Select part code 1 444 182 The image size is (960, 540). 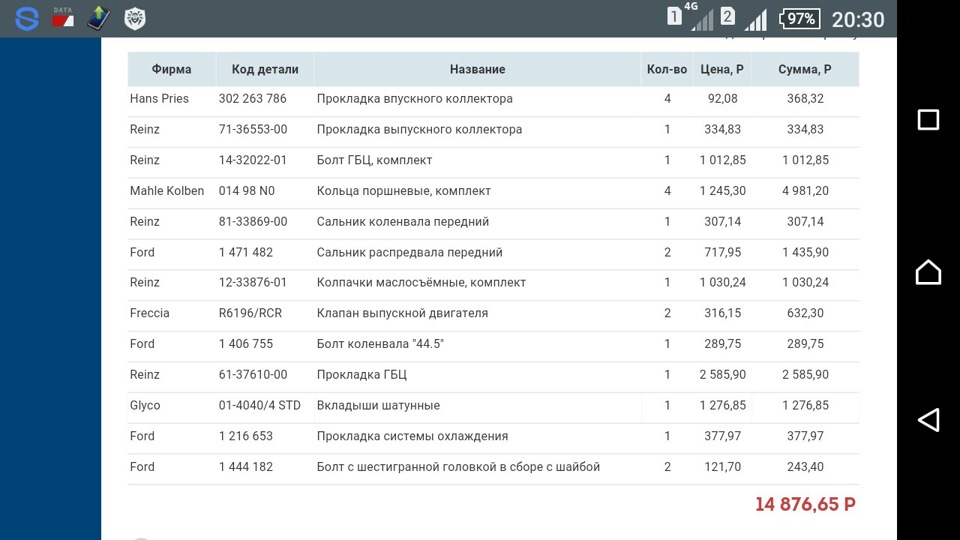pos(246,467)
